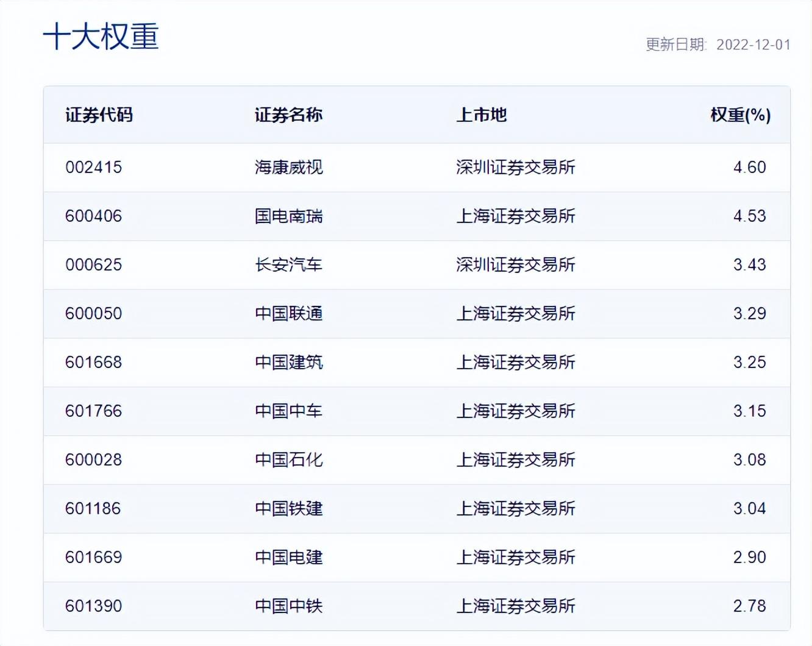The width and height of the screenshot is (812, 646).
Task: Select stock code 601669
Action: coord(94,557)
